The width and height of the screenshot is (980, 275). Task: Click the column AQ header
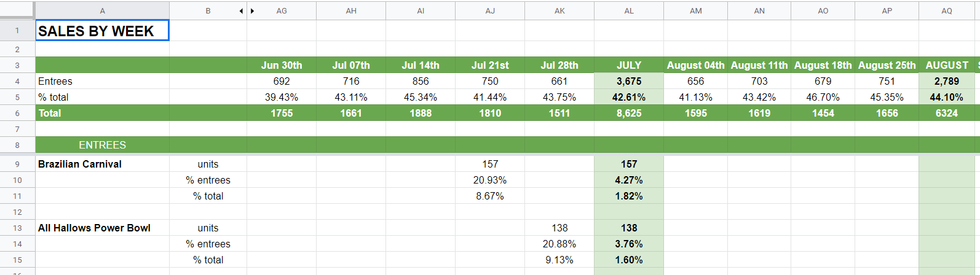coord(947,11)
